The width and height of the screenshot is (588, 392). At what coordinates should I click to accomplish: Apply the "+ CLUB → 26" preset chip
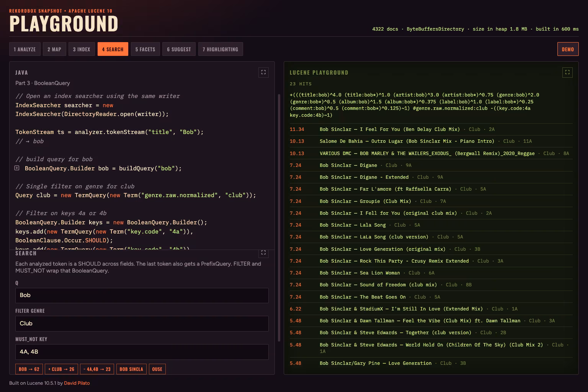tap(61, 369)
